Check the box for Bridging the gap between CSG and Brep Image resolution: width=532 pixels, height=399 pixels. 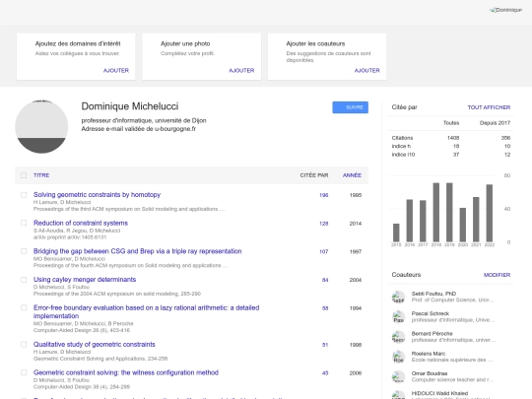pos(24,251)
